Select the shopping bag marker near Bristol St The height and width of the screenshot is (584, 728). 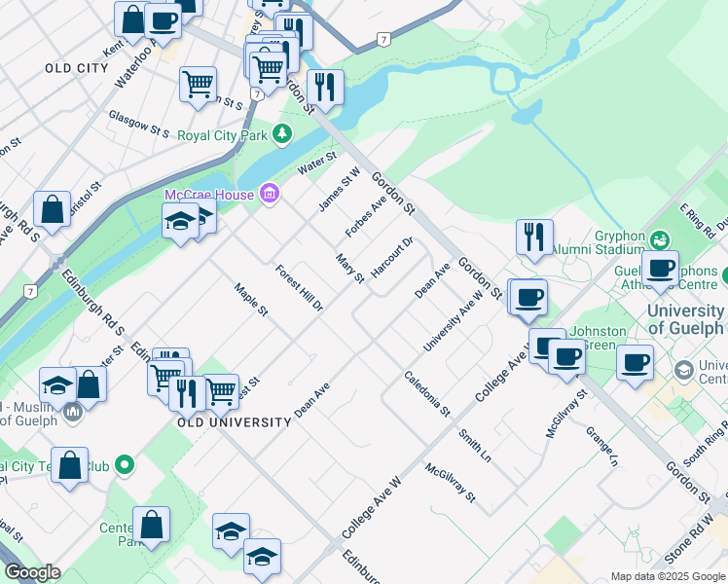click(x=52, y=210)
